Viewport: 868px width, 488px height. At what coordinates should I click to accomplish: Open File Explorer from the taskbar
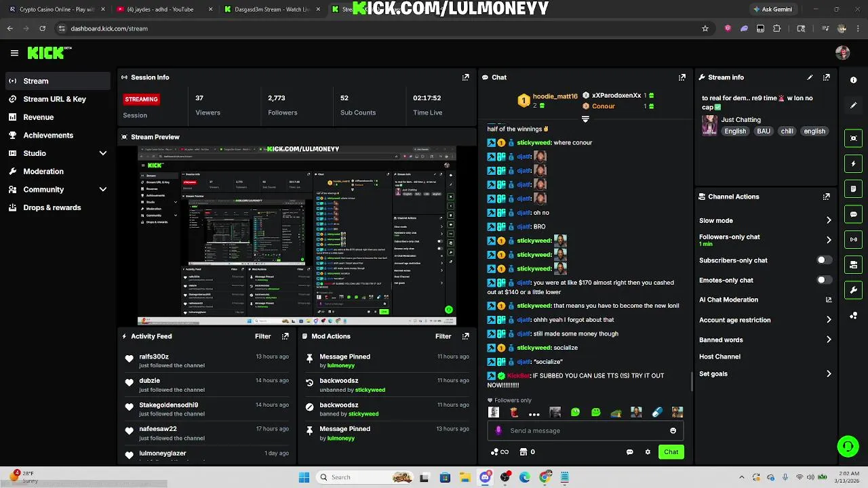click(x=465, y=477)
